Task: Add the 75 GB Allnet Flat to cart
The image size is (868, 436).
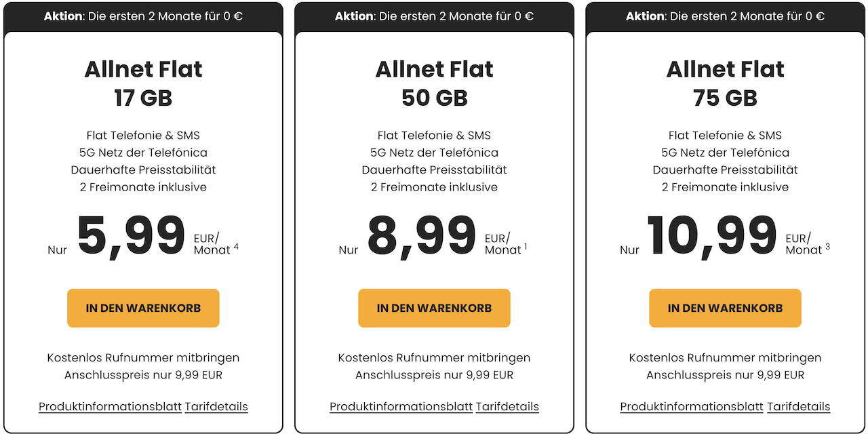Action: [x=725, y=308]
